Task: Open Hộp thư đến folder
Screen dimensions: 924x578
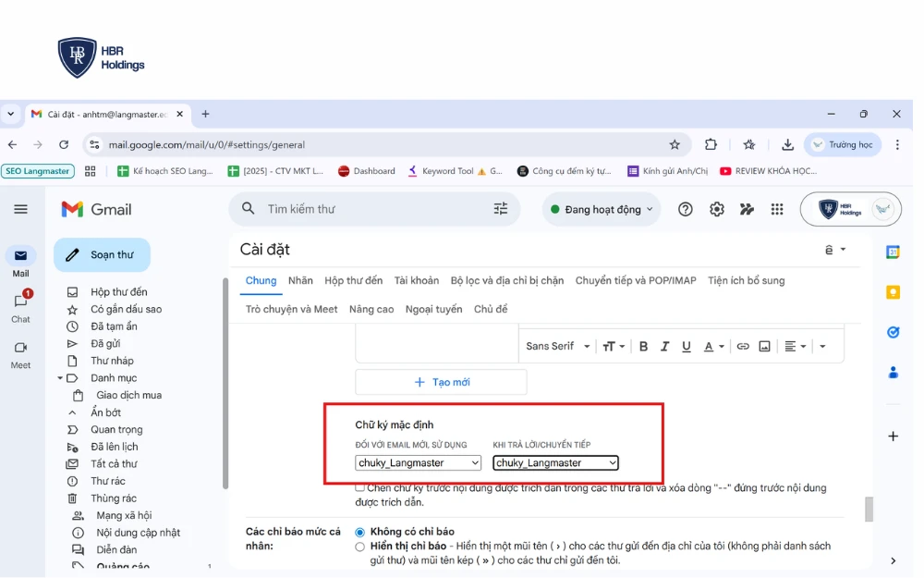Action: [118, 292]
